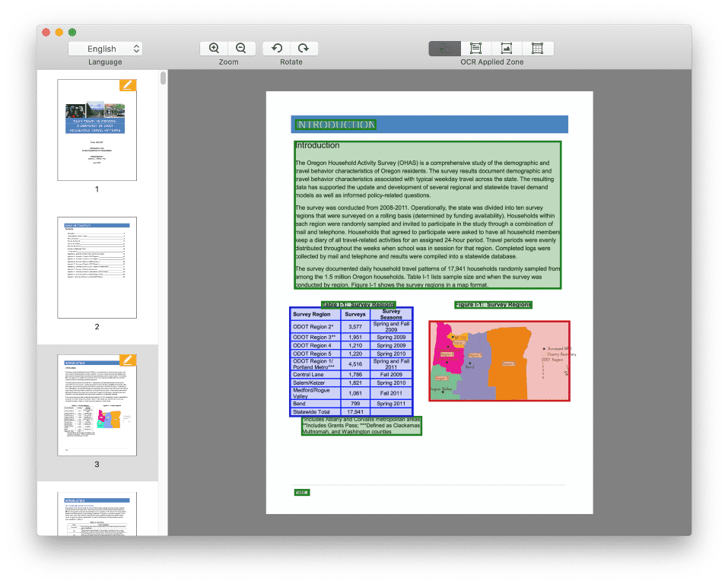Rotate page clockwise
Viewport: 728px width, 584px height.
[304, 48]
